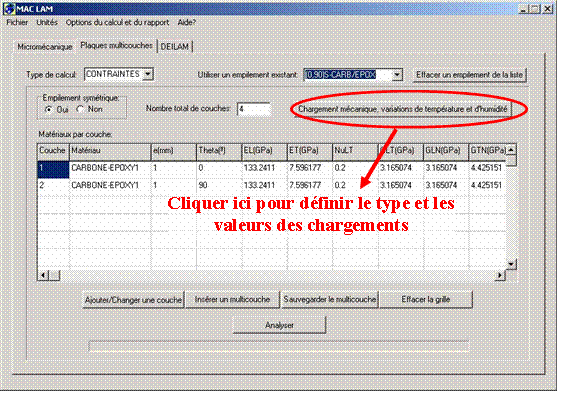This screenshot has height=397, width=576.
Task: Click grid vertical scrollbar down arrow
Action: point(511,264)
